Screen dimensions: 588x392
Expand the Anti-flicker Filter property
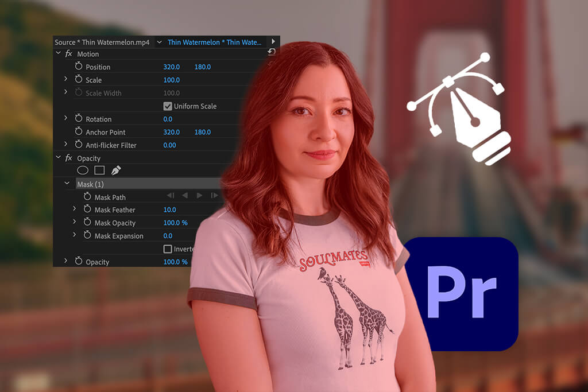pyautogui.click(x=65, y=144)
